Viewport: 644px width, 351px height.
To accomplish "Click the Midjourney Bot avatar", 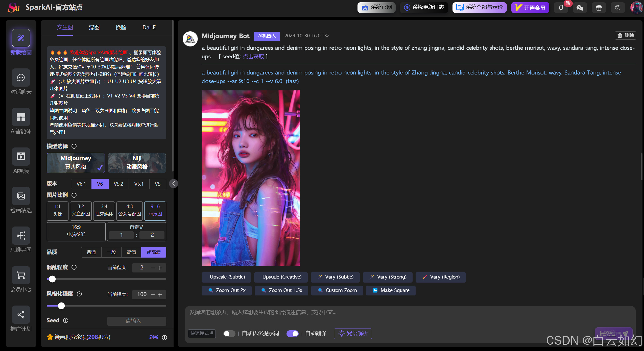I will (190, 39).
